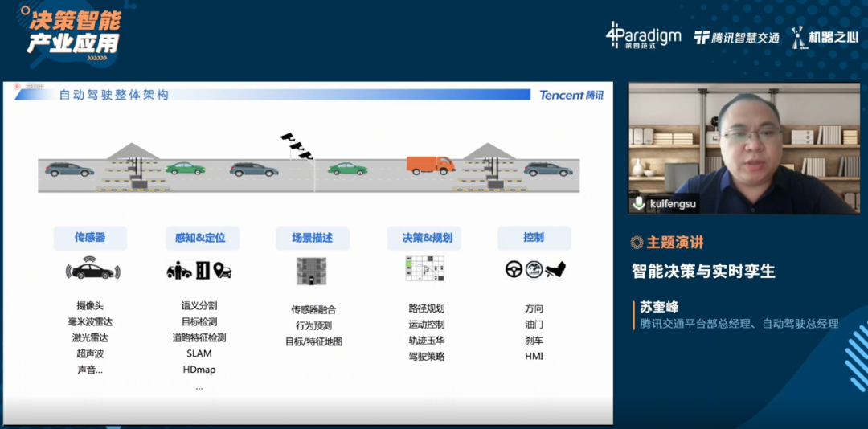Click the slide title 自动驾驶整体架构

pyautogui.click(x=113, y=95)
